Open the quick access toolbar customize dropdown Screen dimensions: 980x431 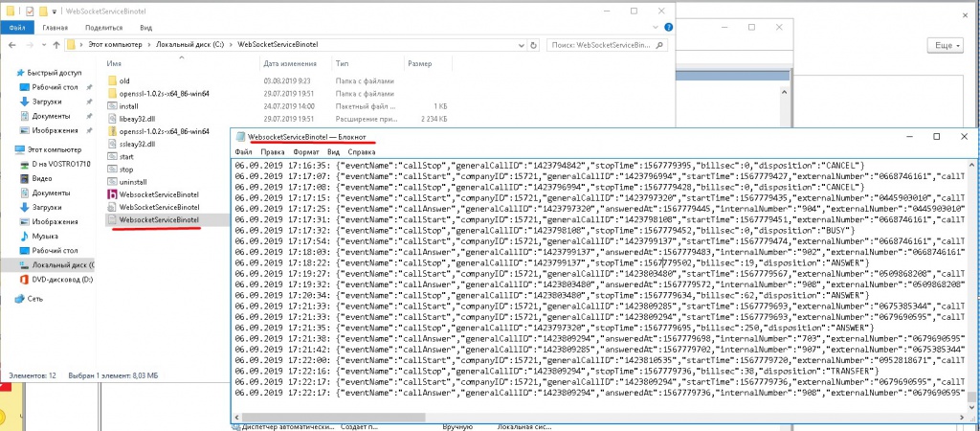click(x=54, y=11)
